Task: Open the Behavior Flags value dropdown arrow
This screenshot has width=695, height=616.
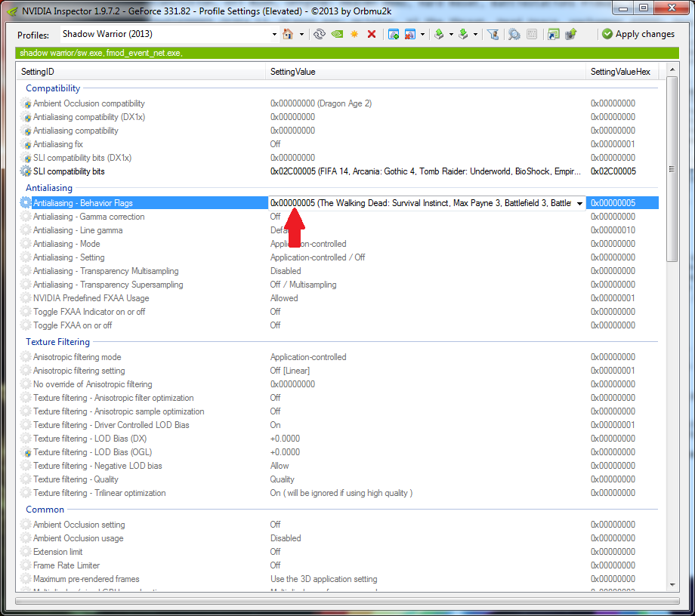Action: pos(579,203)
